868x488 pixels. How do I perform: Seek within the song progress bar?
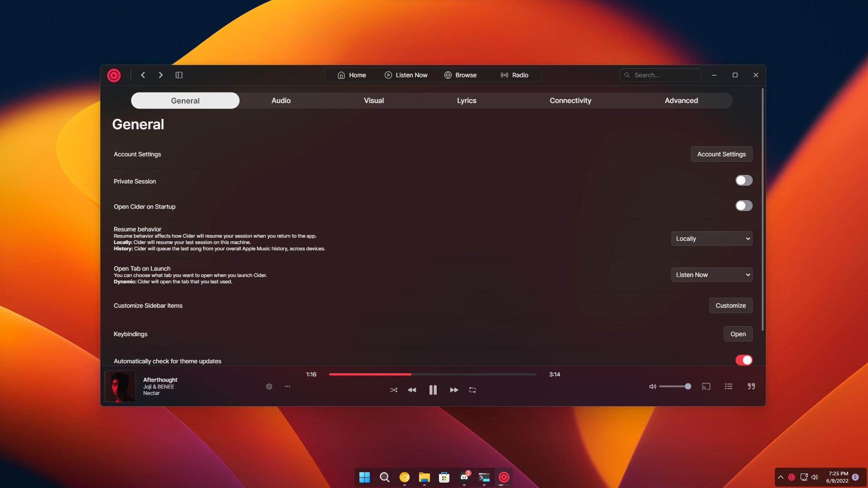point(433,375)
